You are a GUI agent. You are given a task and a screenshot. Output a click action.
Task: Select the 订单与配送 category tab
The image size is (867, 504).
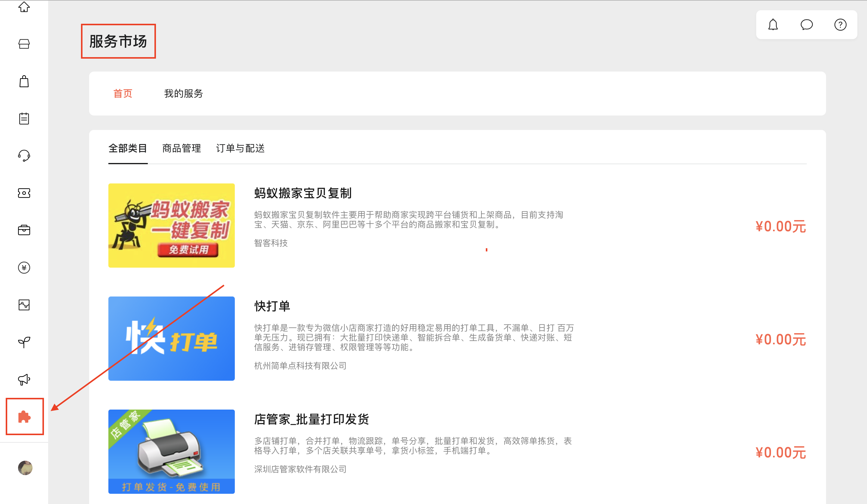click(x=240, y=149)
